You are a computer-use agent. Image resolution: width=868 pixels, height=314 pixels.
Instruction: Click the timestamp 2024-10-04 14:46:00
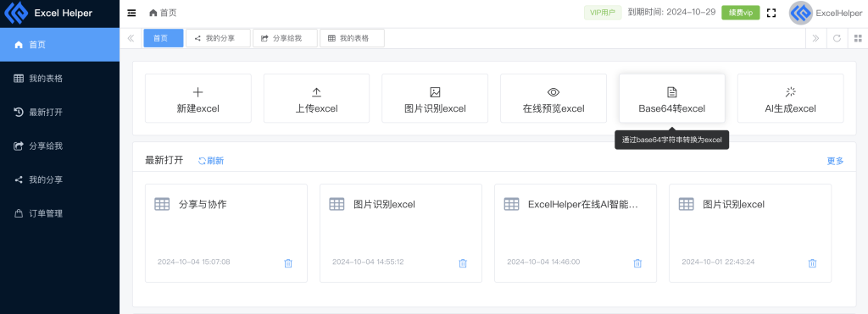543,262
